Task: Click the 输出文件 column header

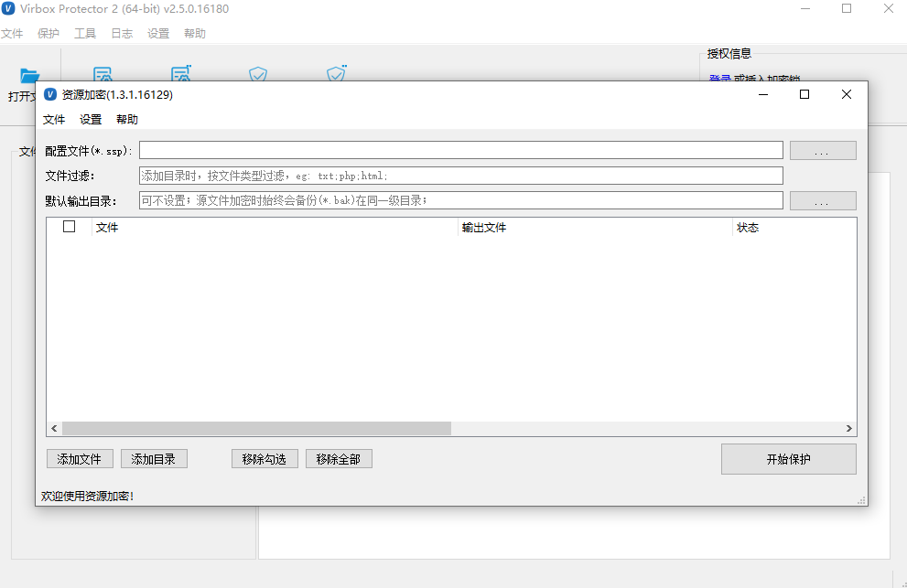Action: 595,227
